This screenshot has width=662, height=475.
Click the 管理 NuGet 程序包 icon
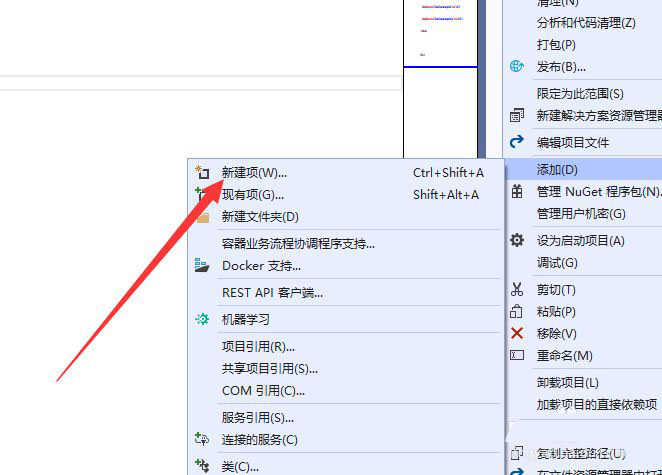517,191
